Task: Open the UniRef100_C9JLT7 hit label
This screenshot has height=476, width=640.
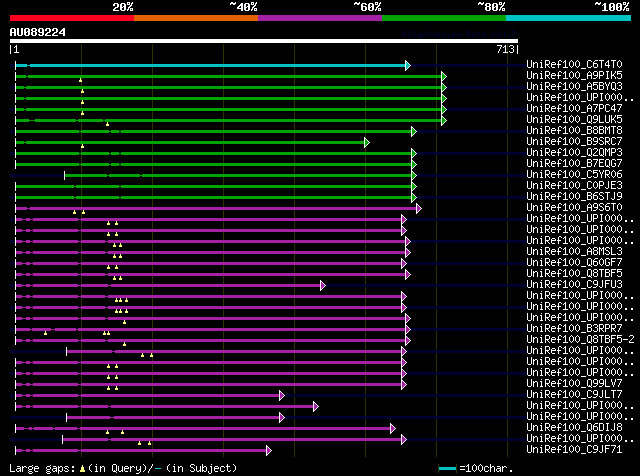Action: 574,395
